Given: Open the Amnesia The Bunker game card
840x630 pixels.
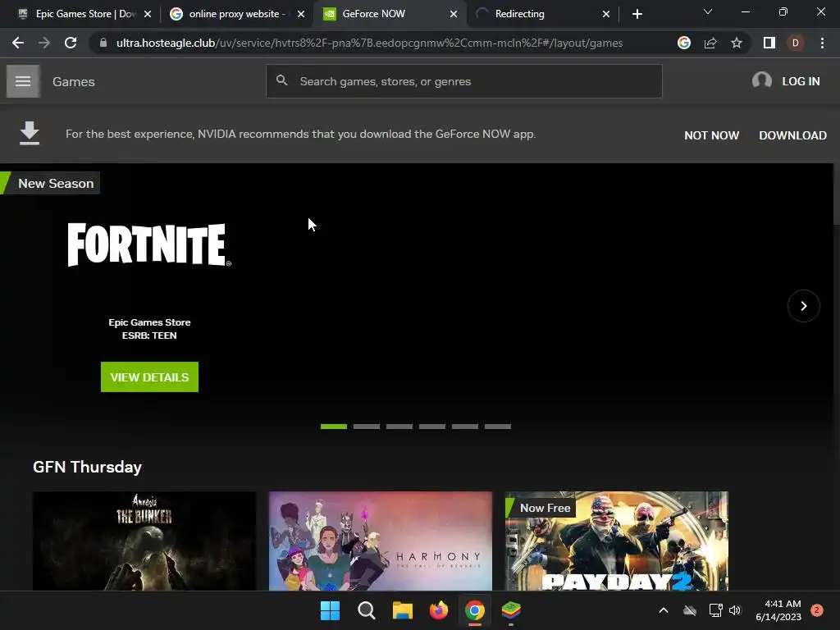Looking at the screenshot, I should pyautogui.click(x=144, y=541).
